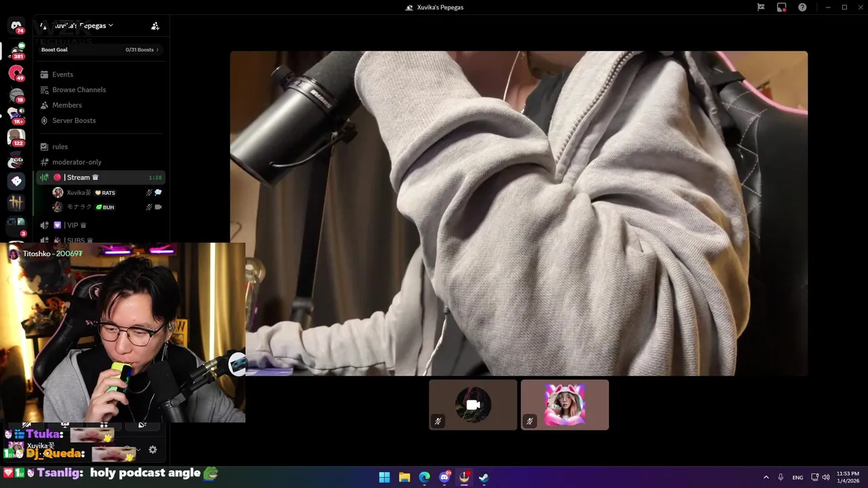Open the server with the 122 badge

click(x=16, y=138)
